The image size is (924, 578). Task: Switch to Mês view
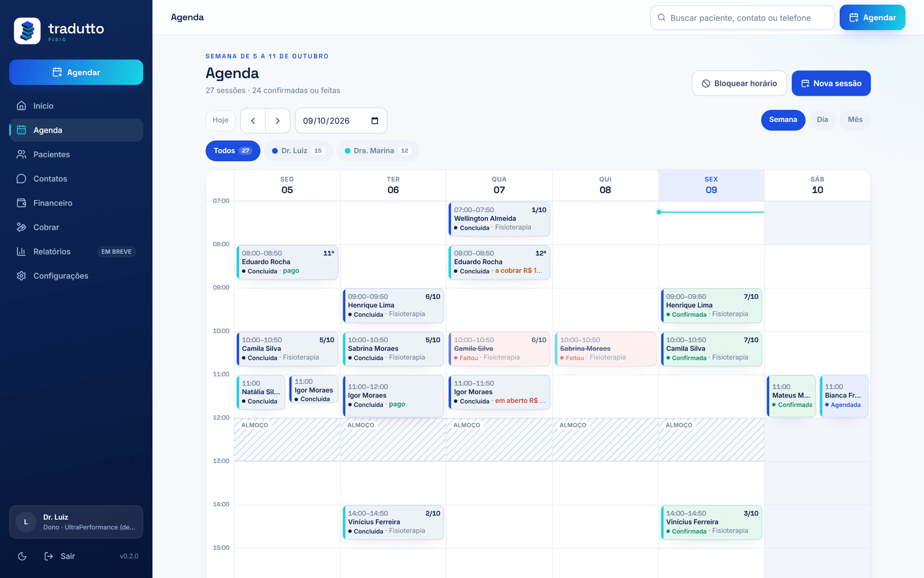click(x=855, y=120)
